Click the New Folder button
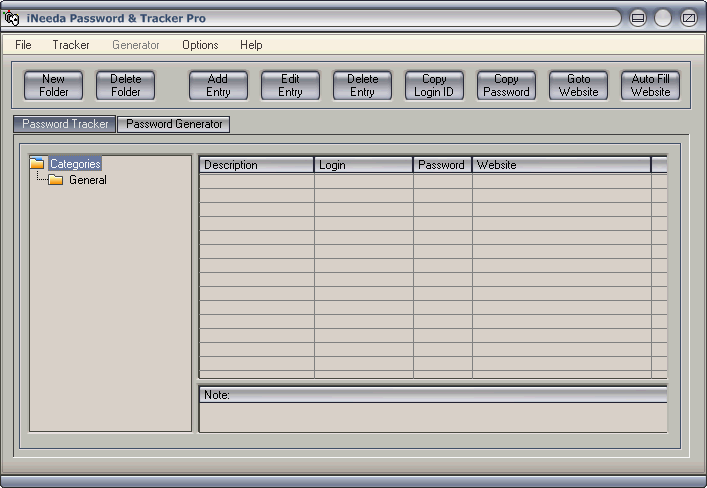This screenshot has width=707, height=488. [x=53, y=85]
